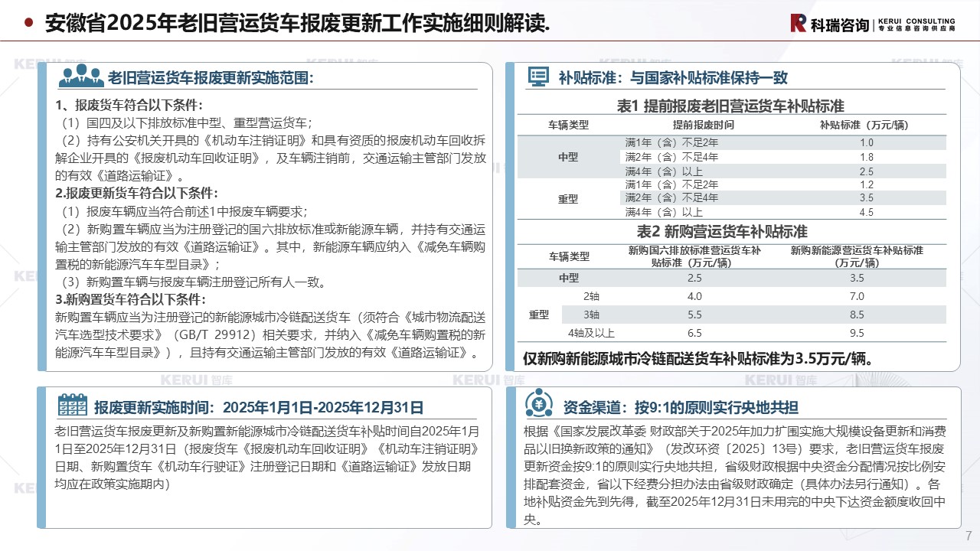Click table 1 header 车辆类型
The image size is (980, 551).
click(x=568, y=124)
